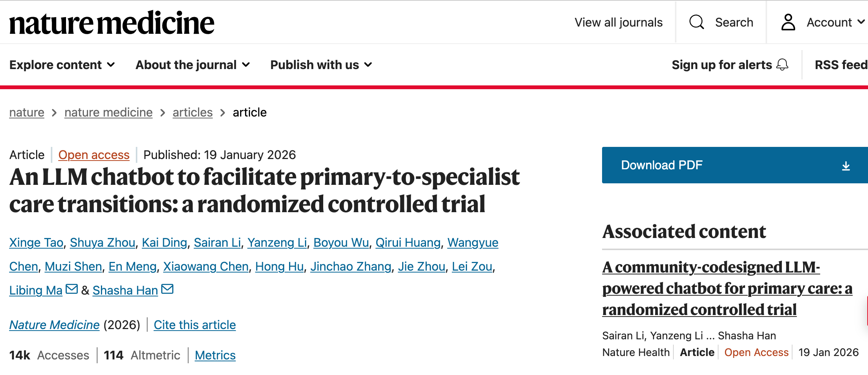Click the account user profile icon
This screenshot has width=868, height=375.
coord(788,22)
